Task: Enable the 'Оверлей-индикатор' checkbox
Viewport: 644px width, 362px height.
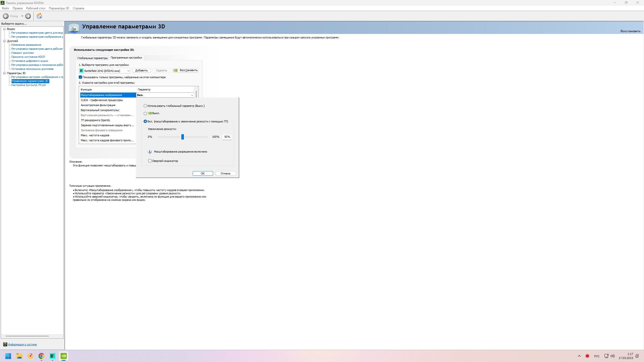Action: (x=150, y=161)
